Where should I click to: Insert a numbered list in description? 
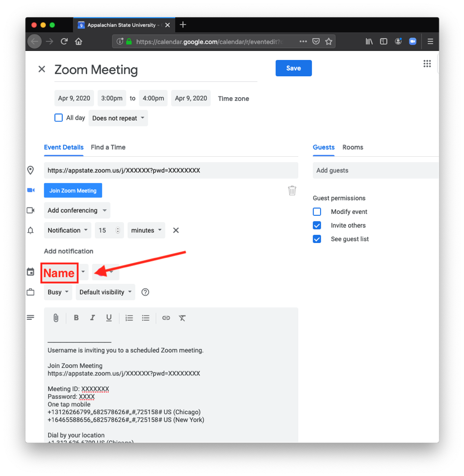point(129,318)
